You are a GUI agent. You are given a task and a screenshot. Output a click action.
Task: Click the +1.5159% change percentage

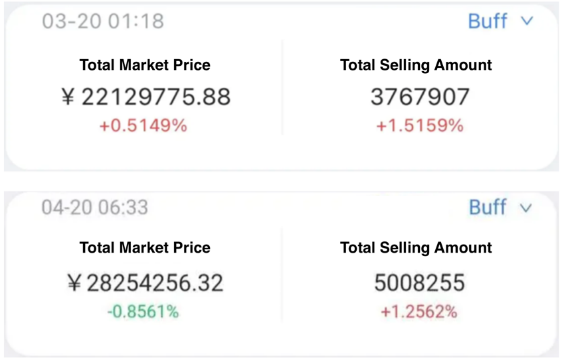click(x=420, y=126)
